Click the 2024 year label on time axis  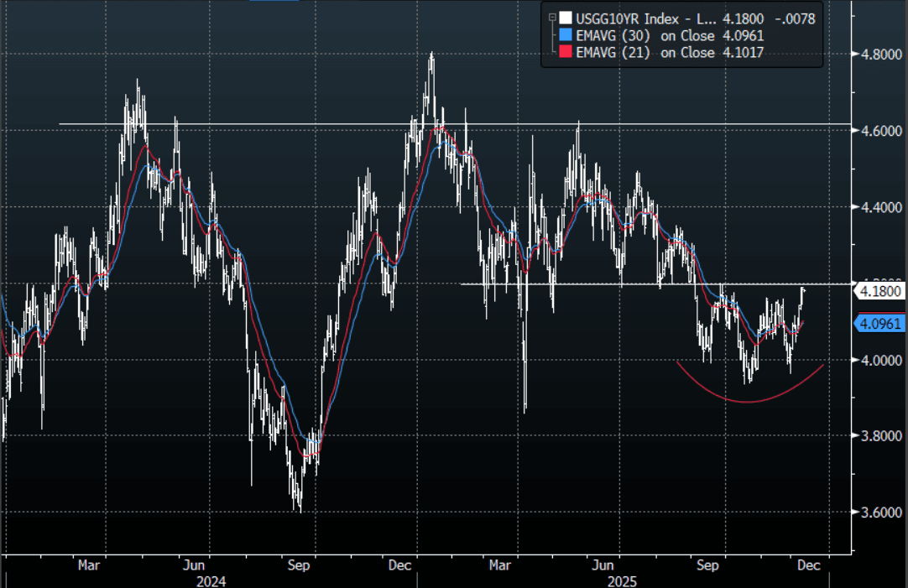211,580
